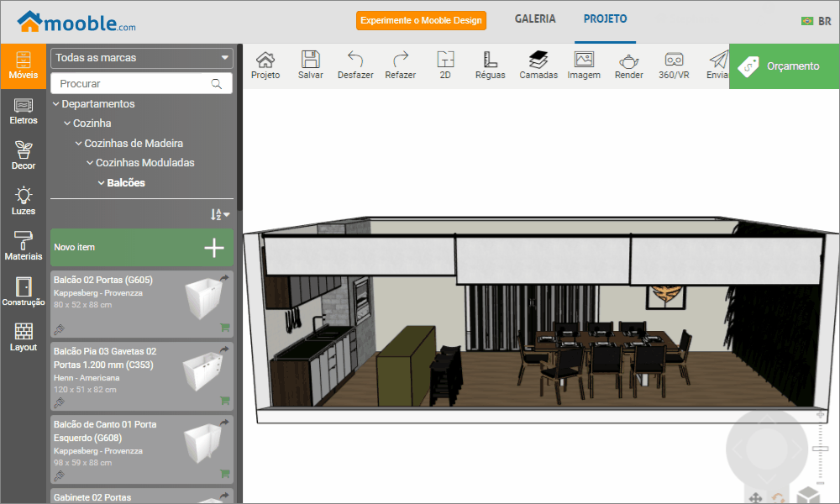Viewport: 840px width, 504px height.
Task: Click ruler icon on Balcão 02 Portas card
Action: 59,328
